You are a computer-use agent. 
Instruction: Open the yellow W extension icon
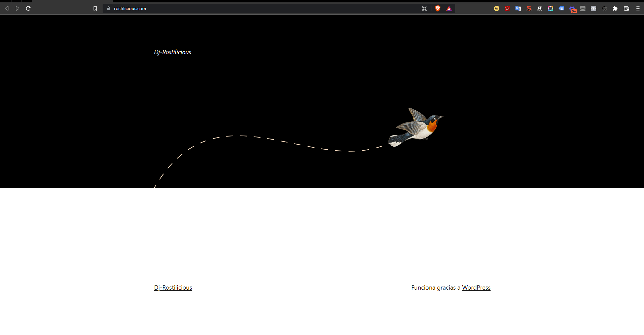pyautogui.click(x=497, y=8)
